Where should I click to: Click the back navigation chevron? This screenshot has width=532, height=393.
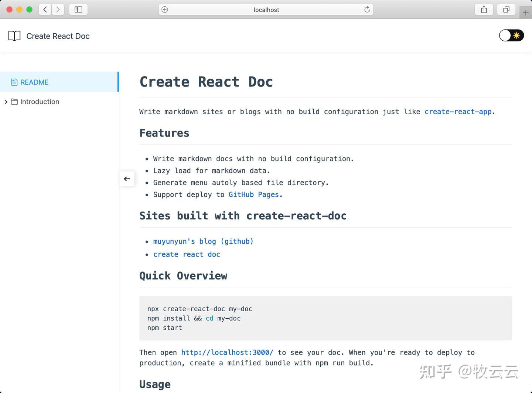[x=45, y=9]
